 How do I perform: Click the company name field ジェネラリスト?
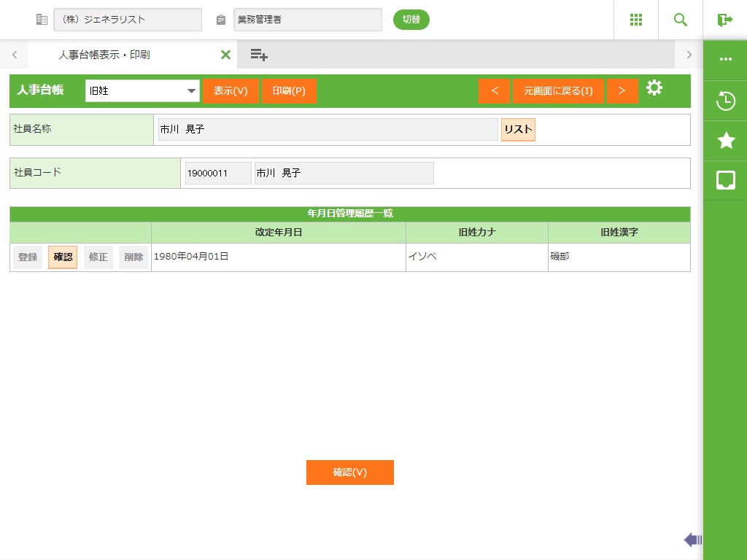point(128,20)
